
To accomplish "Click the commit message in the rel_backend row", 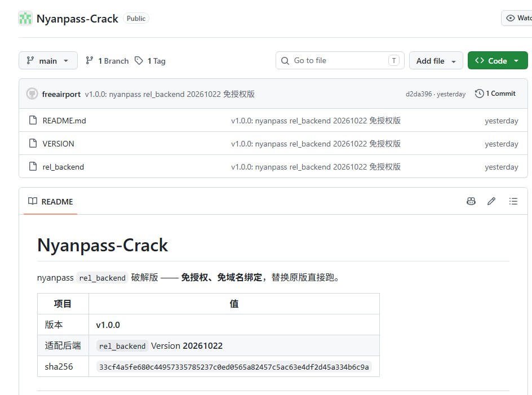I will [x=316, y=167].
